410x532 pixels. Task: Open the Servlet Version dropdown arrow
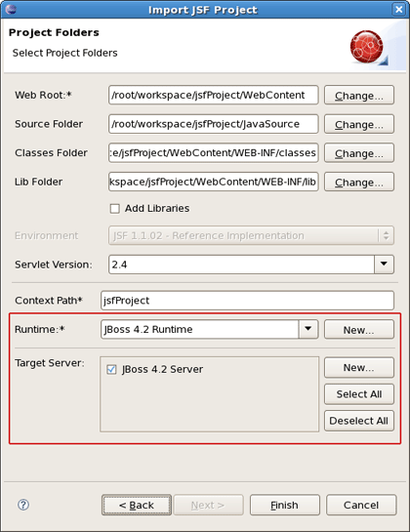coord(384,265)
